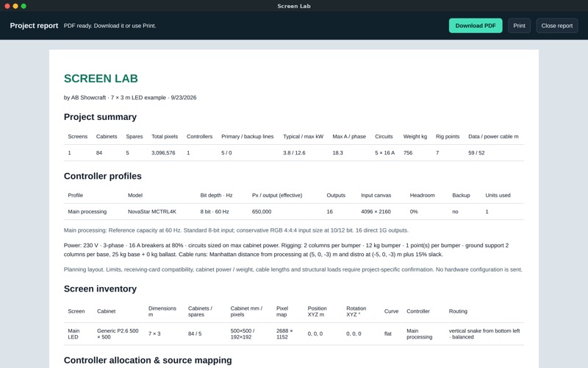Click the Screen inventory heading
The height and width of the screenshot is (368, 588).
pos(100,289)
